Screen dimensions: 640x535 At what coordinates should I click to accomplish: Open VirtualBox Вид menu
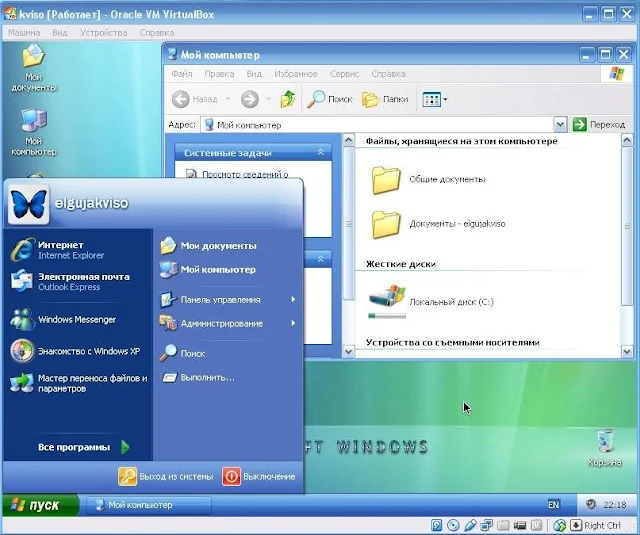point(60,33)
